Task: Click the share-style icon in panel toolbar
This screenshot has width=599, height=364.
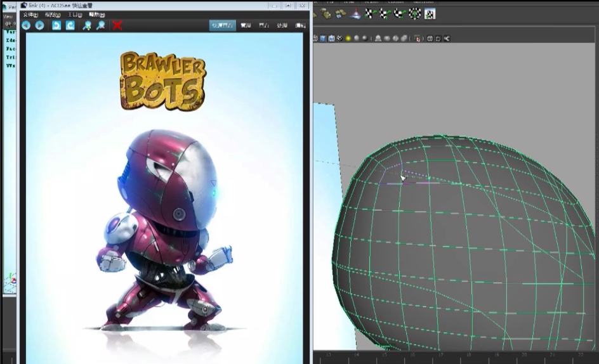Action: (447, 39)
